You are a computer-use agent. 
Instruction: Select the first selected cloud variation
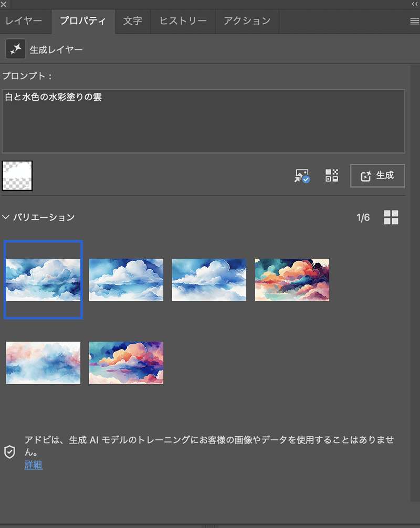[43, 280]
